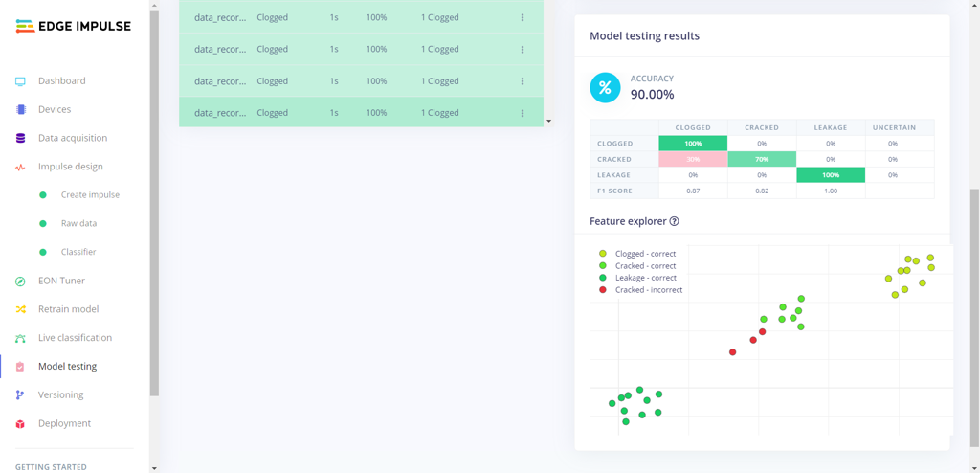The height and width of the screenshot is (473, 980).
Task: Toggle the 'Cracked - incorrect' legend entry
Action: pyautogui.click(x=648, y=289)
